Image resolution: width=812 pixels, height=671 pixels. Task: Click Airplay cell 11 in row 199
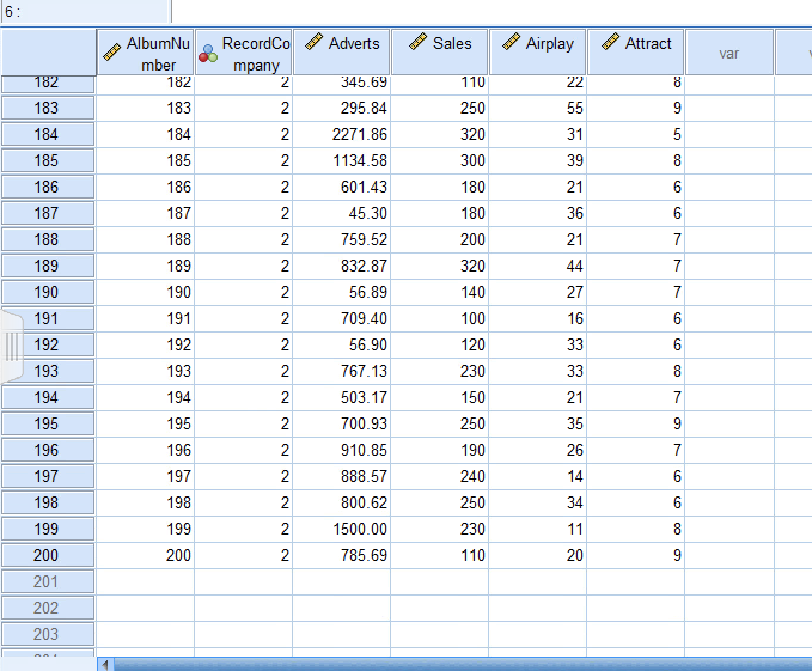coord(538,529)
